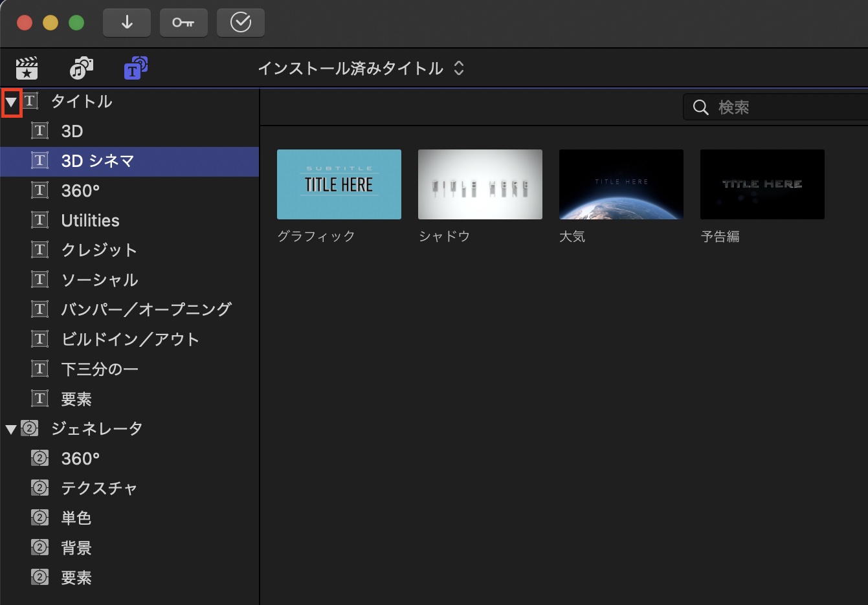Collapse the ジェネレータ disclosure triangle

tap(11, 429)
